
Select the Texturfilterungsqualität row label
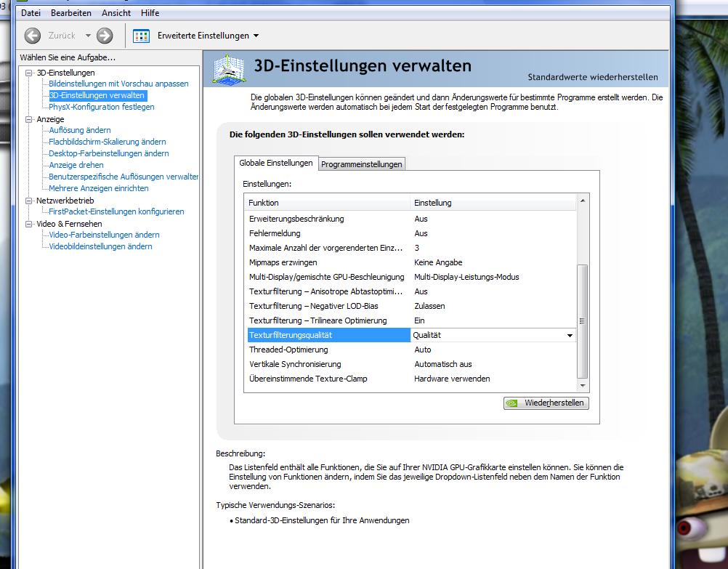328,335
